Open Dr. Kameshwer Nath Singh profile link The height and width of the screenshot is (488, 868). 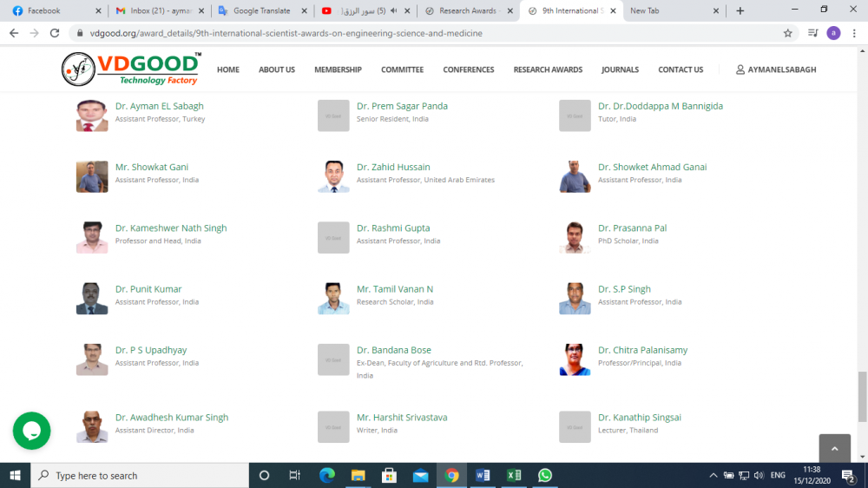[171, 228]
